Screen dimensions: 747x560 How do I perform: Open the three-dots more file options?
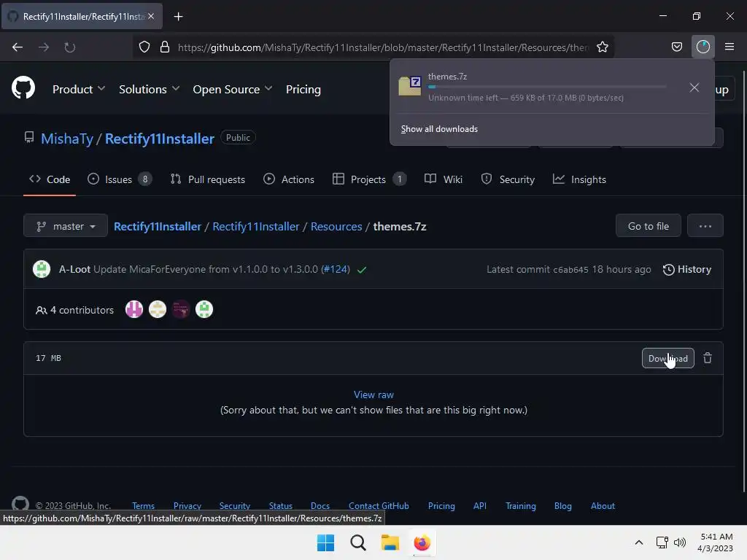coord(705,226)
